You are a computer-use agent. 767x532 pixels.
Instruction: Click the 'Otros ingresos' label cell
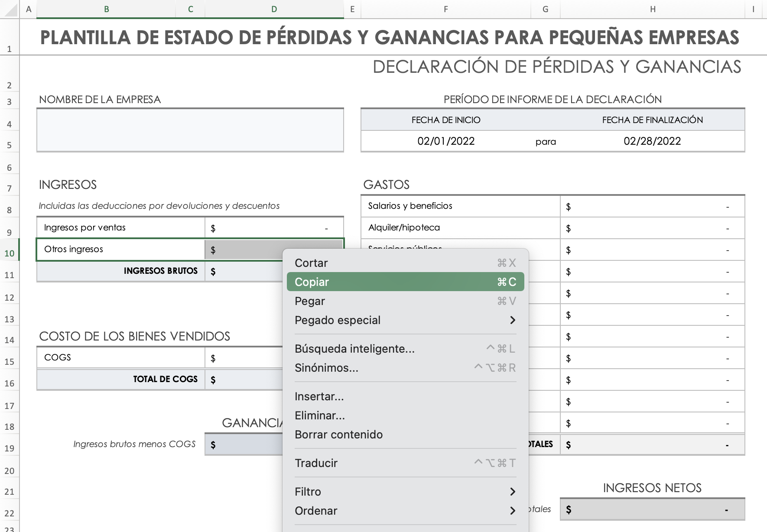[x=121, y=250]
